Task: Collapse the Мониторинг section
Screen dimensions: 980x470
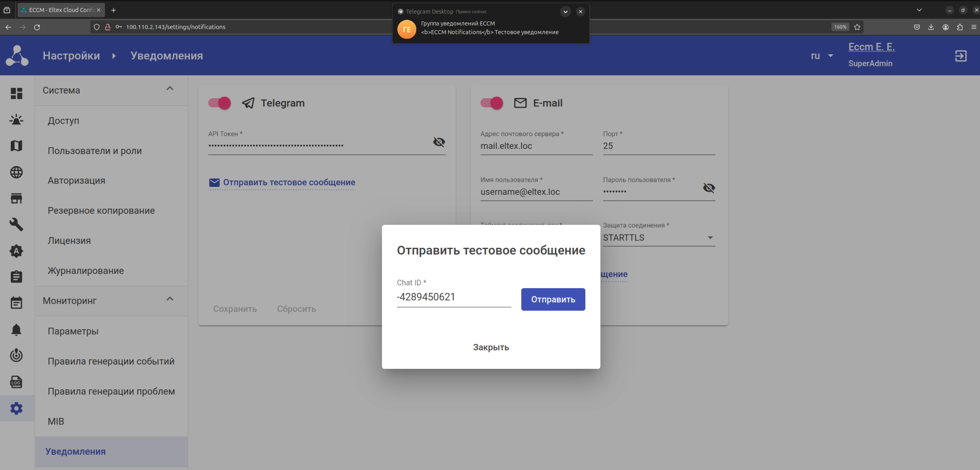Action: [170, 299]
